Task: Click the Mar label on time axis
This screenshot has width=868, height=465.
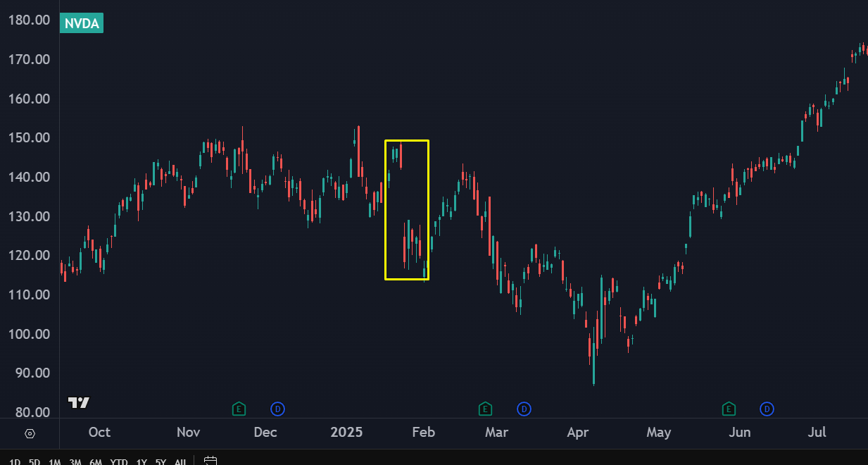Action: (497, 433)
